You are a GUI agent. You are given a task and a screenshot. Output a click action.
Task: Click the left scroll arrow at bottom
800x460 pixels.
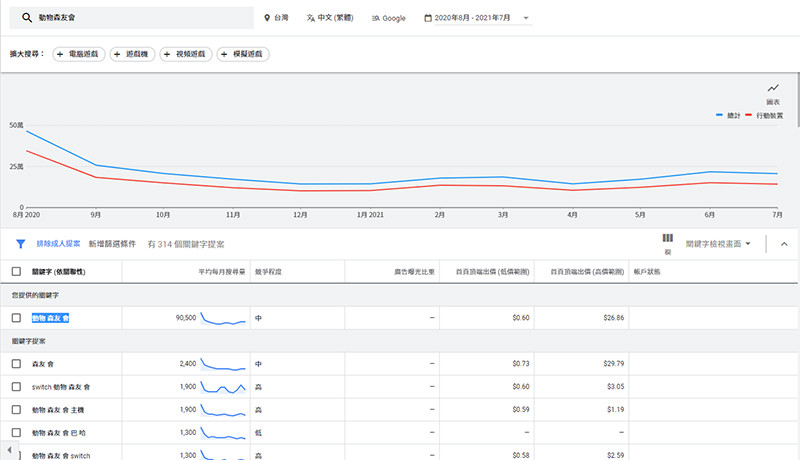pos(9,450)
